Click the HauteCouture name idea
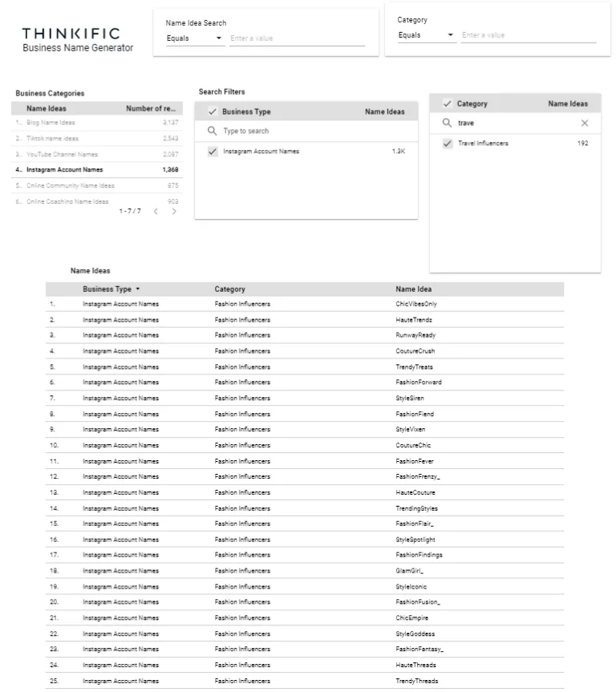The image size is (616, 692). click(x=415, y=493)
